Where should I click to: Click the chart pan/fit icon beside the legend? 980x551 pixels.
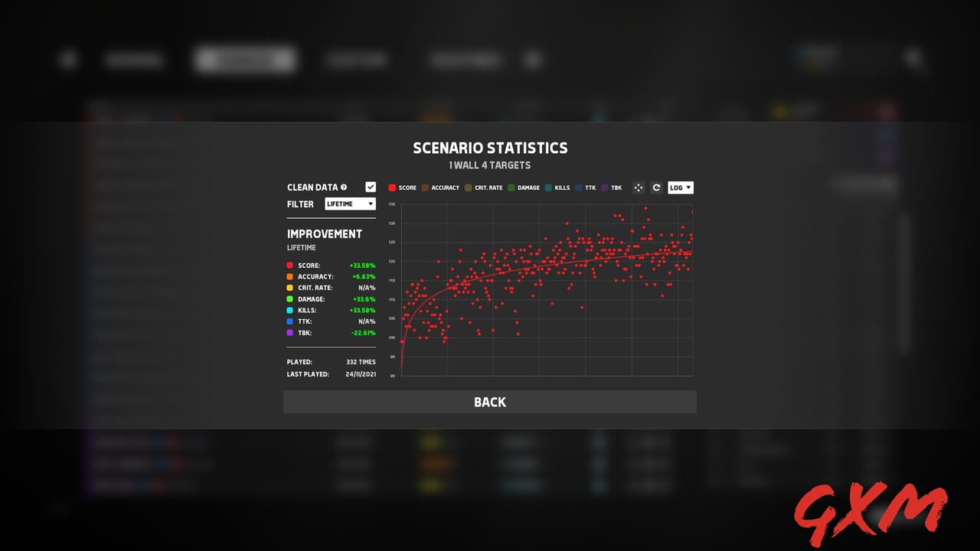[x=639, y=187]
